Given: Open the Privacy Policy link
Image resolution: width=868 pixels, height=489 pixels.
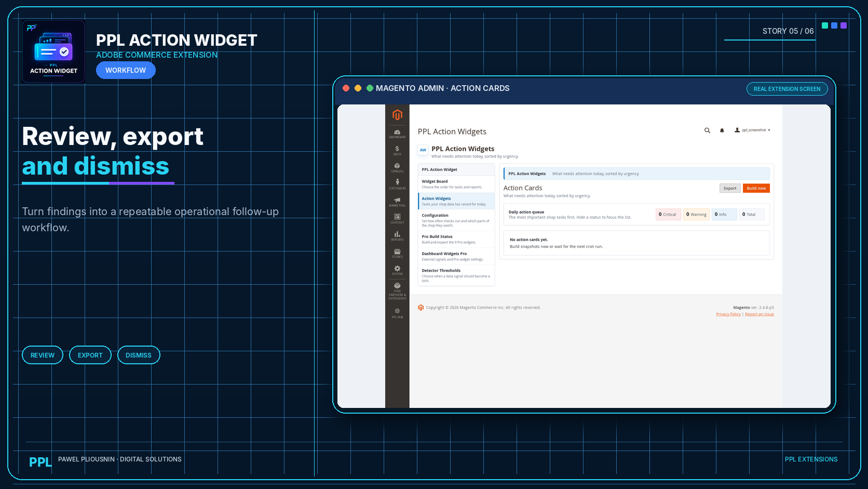Looking at the screenshot, I should coord(728,314).
